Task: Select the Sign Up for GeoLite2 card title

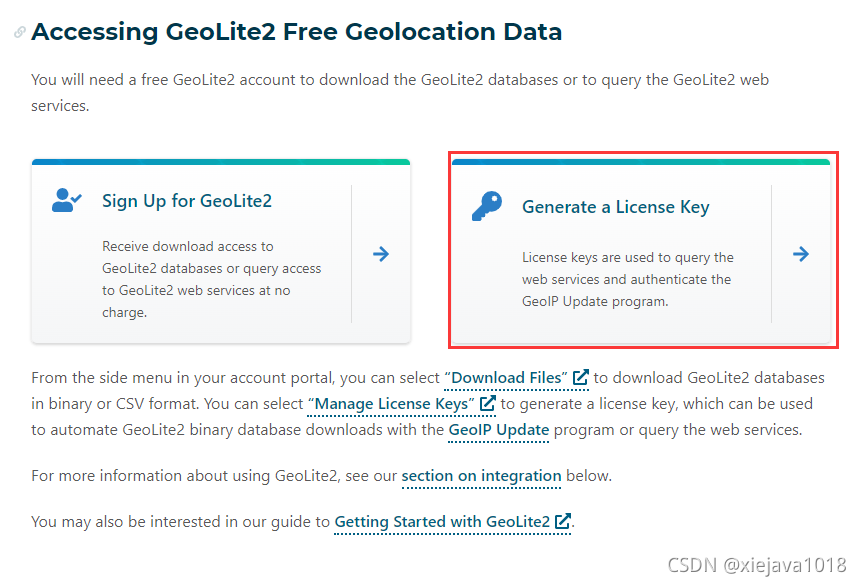Action: click(x=187, y=201)
